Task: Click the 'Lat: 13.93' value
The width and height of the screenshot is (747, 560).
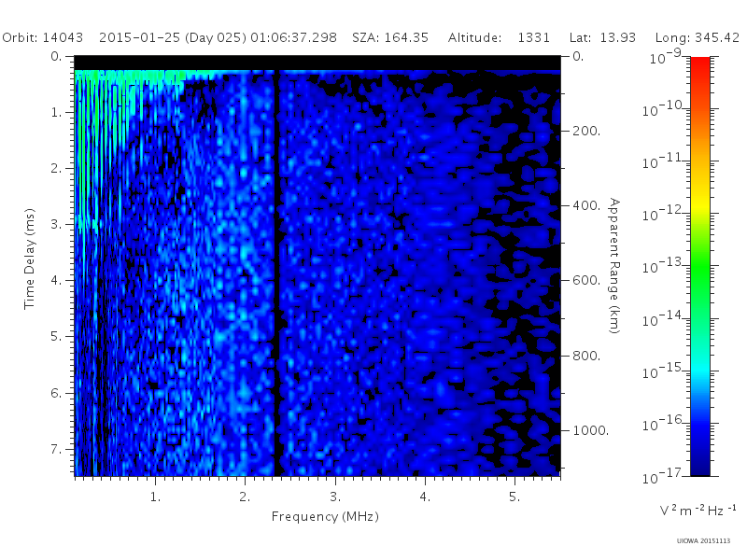Action: click(x=602, y=37)
